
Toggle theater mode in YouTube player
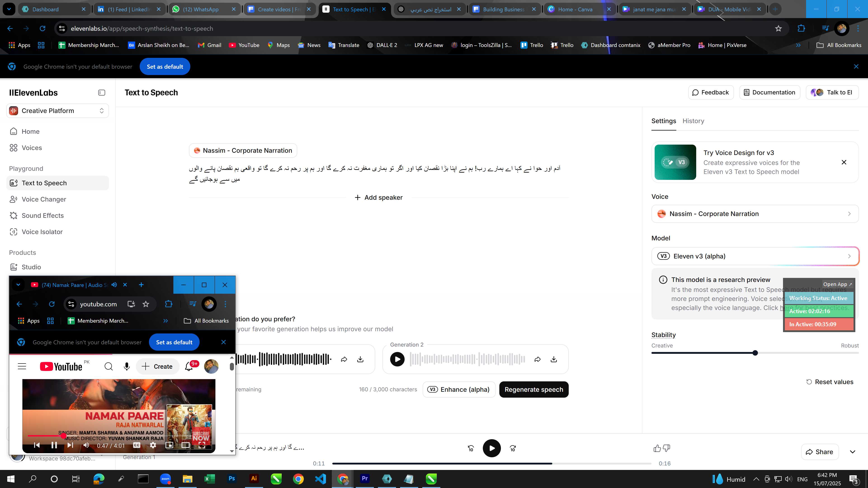pyautogui.click(x=185, y=445)
